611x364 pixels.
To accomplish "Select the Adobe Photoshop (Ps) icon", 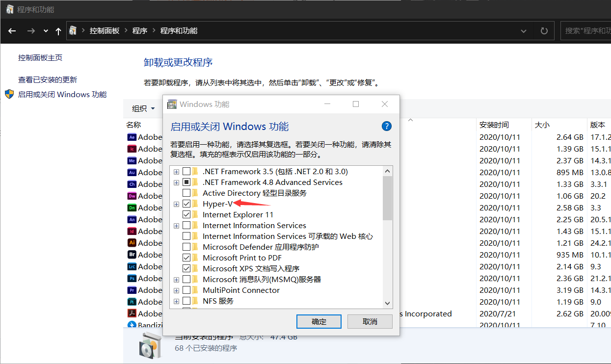I will coord(132,278).
